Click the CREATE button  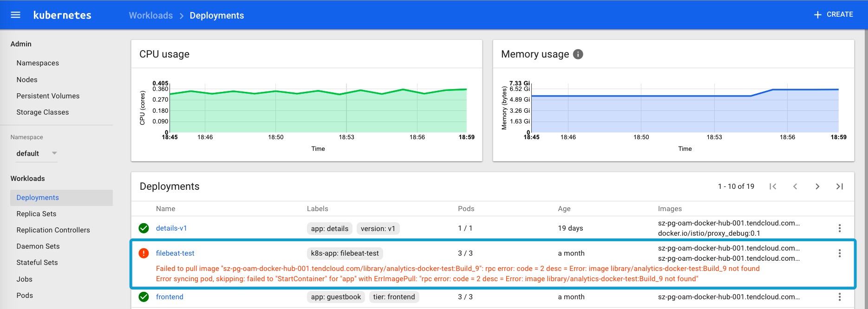(x=834, y=15)
